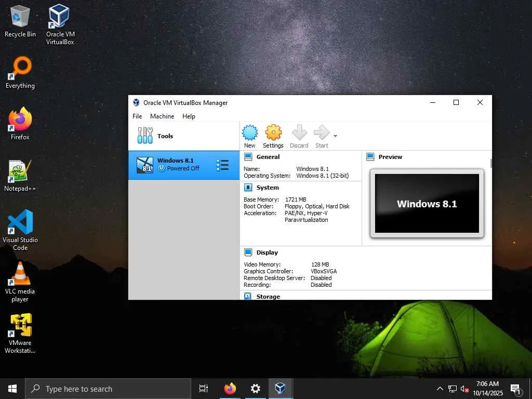The height and width of the screenshot is (399, 532).
Task: Select the Oracle VM VirtualBox desktop shortcut
Action: coord(60,24)
